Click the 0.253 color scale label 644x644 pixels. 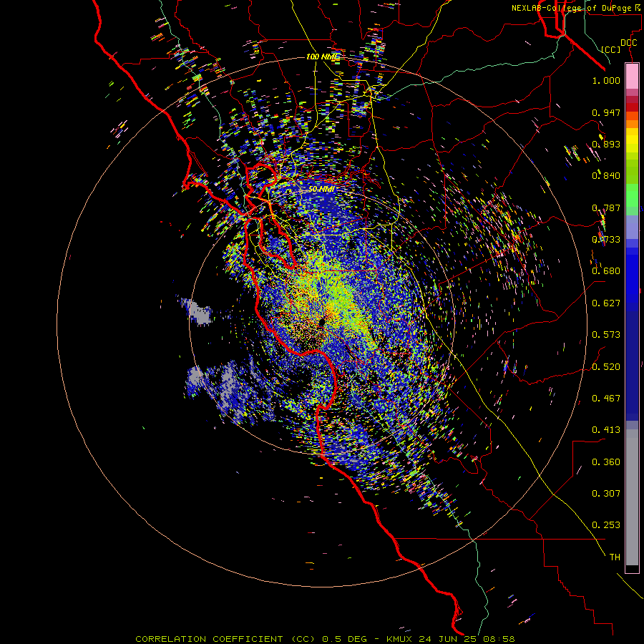606,525
